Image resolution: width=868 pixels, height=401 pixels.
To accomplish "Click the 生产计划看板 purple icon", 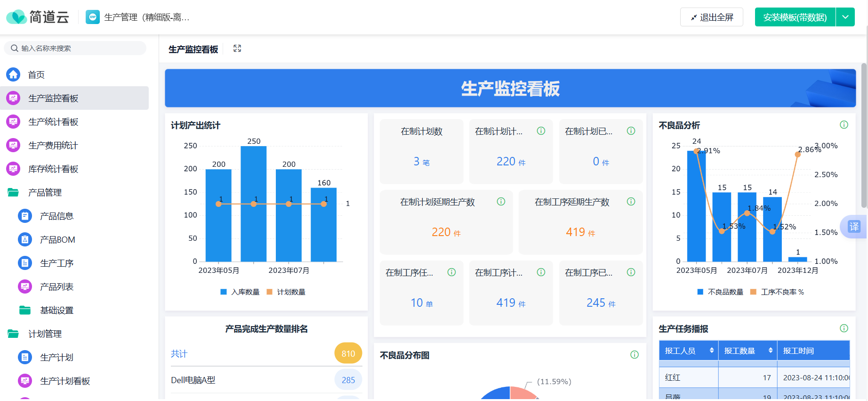I will click(x=25, y=381).
